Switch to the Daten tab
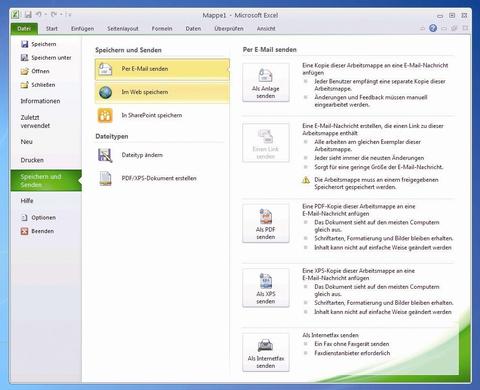The image size is (480, 390). coord(193,29)
